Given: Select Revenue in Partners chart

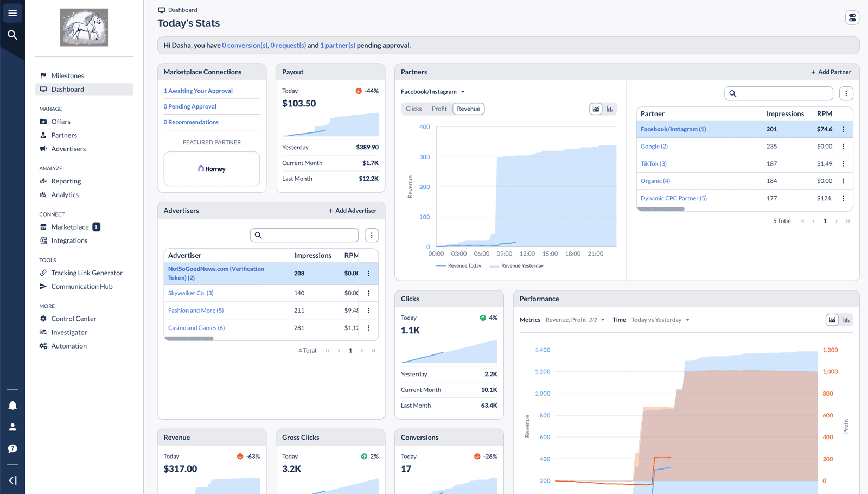Looking at the screenshot, I should tap(468, 109).
